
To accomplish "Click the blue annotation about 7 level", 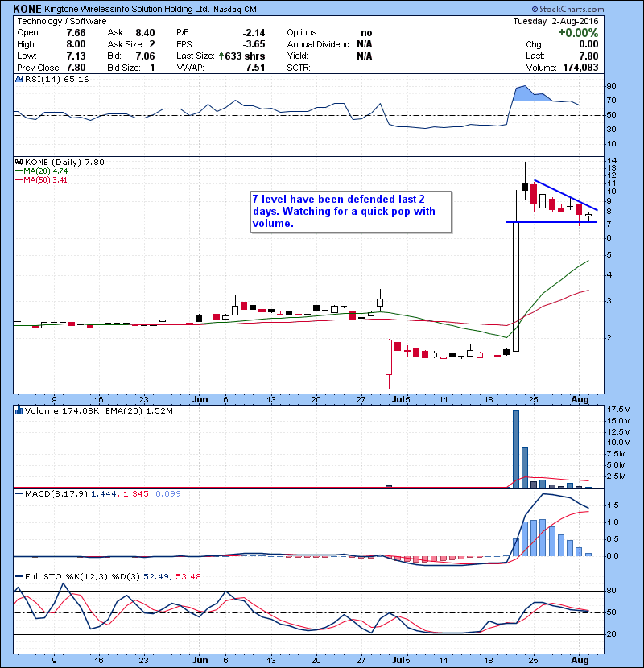I will pos(351,212).
